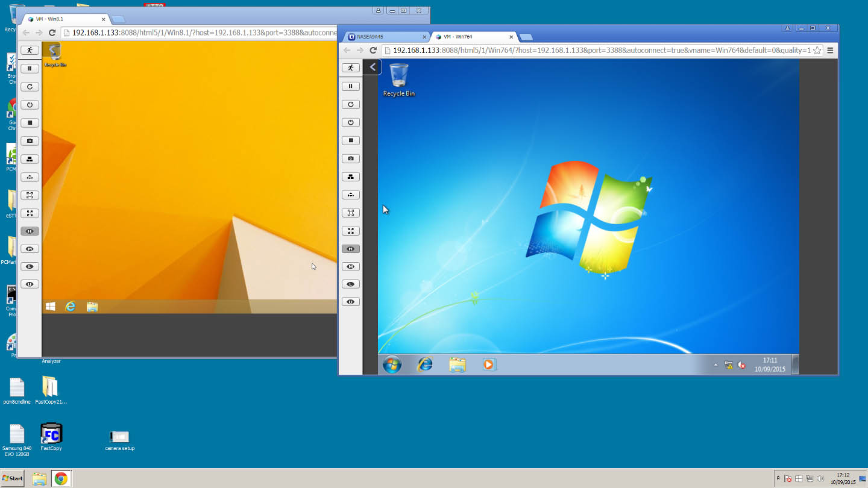Viewport: 868px width, 488px height.
Task: Select U quality in Win8.1 VM sidebar
Action: [x=30, y=284]
